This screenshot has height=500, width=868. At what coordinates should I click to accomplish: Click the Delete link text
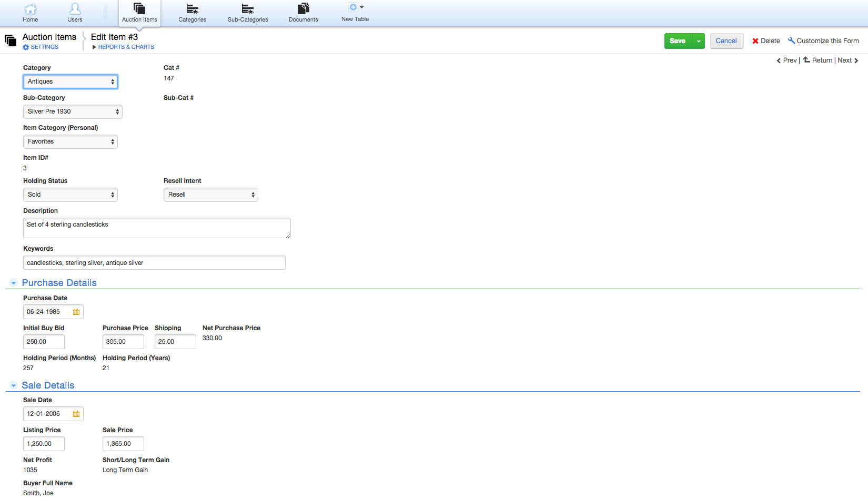point(770,41)
